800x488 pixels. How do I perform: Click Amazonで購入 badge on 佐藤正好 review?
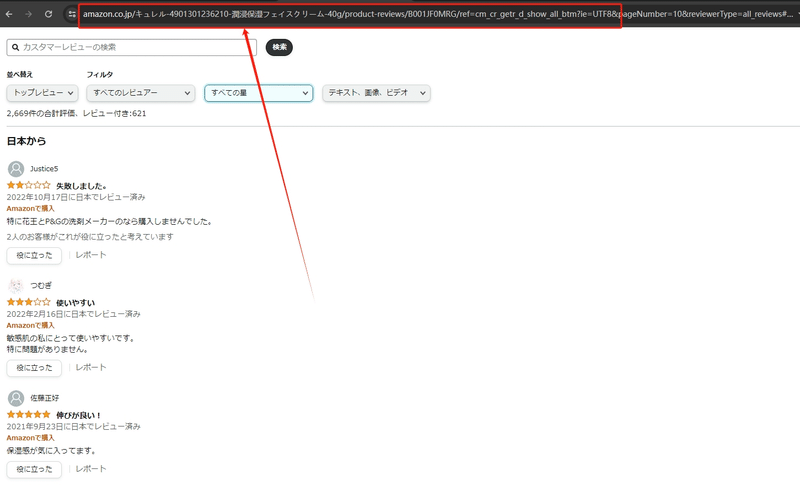pyautogui.click(x=31, y=437)
